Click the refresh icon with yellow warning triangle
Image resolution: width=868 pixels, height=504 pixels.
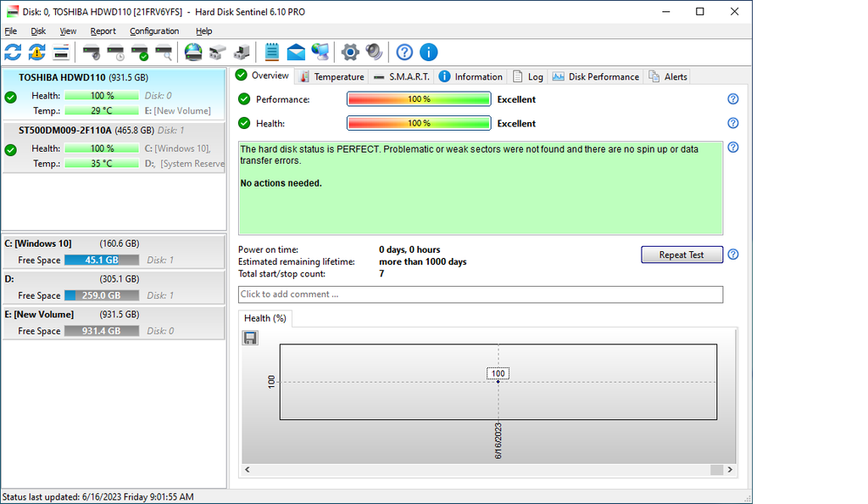[37, 53]
